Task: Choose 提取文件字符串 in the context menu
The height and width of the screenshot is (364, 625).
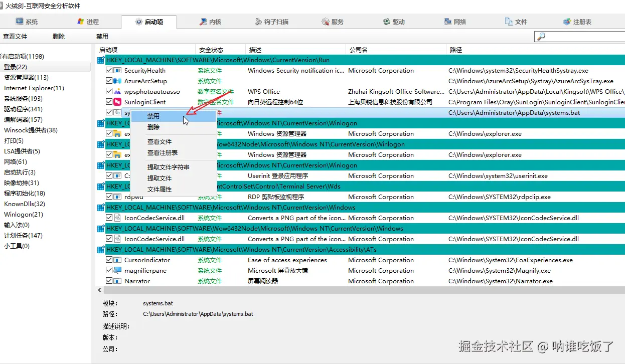Action: (x=173, y=167)
